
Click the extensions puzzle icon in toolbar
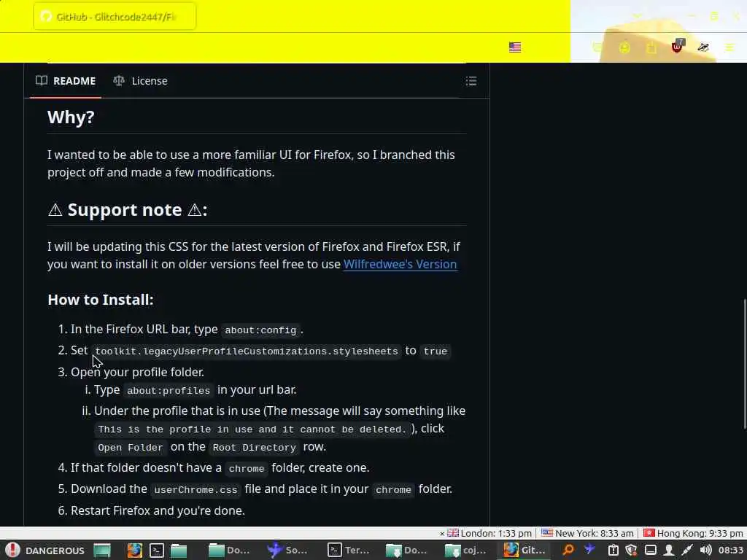pos(651,47)
